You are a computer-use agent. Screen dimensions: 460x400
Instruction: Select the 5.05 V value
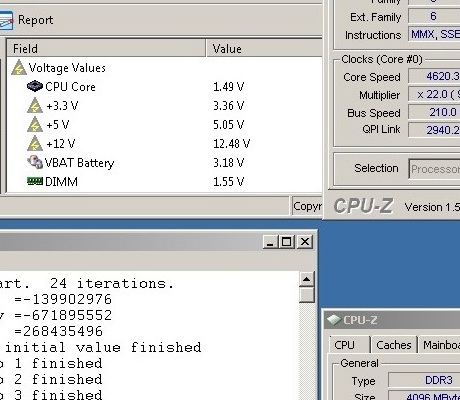[228, 125]
